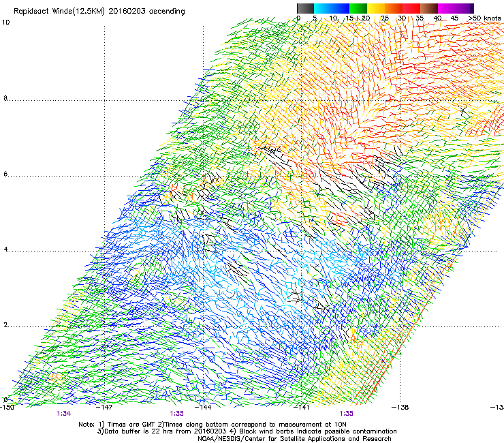Click latitude label '2' on left axis
Viewport: 504px width, 443px height.
pyautogui.click(x=5, y=325)
